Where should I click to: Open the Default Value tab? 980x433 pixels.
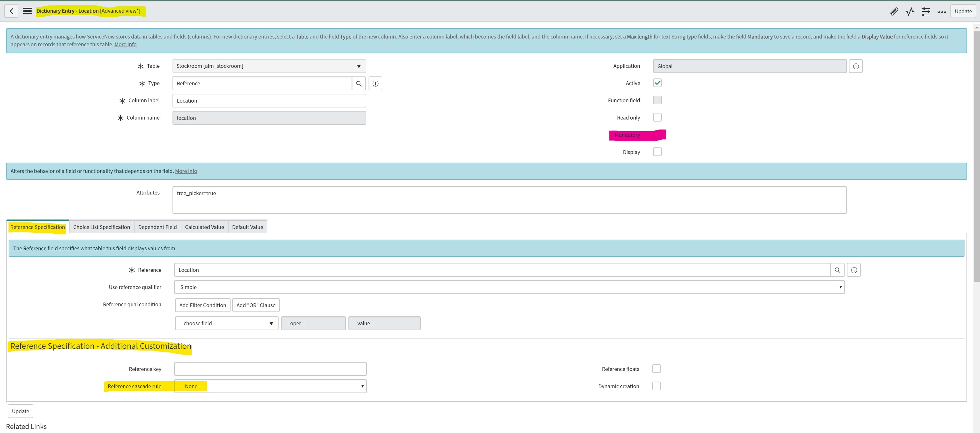(247, 227)
